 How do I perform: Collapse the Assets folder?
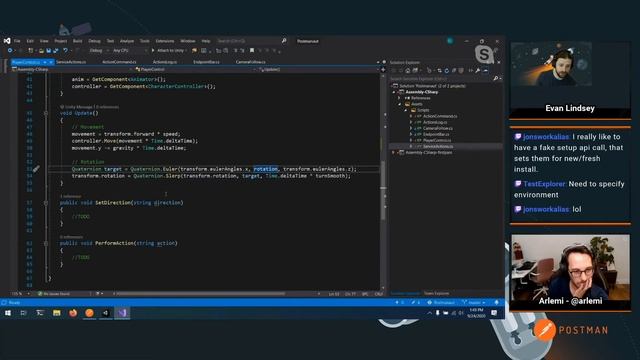click(400, 104)
